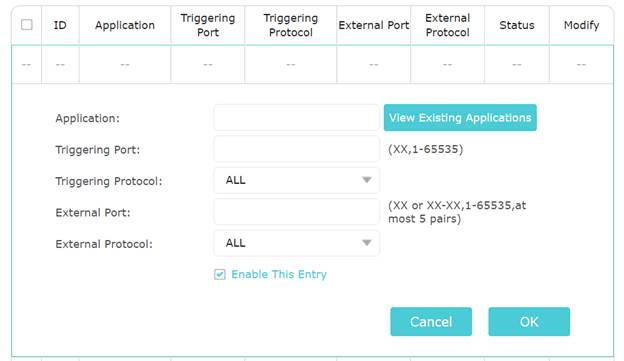Focus the Application name field
This screenshot has width=624, height=361.
(296, 117)
